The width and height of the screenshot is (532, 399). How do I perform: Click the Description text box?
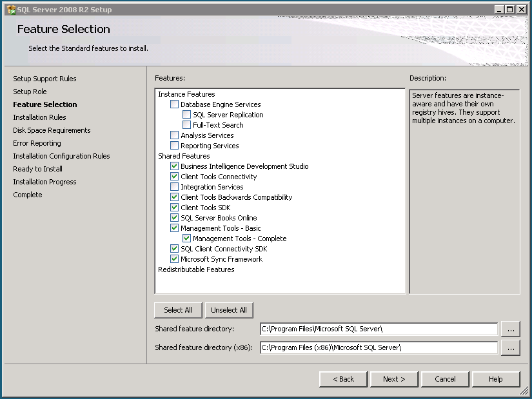click(464, 191)
